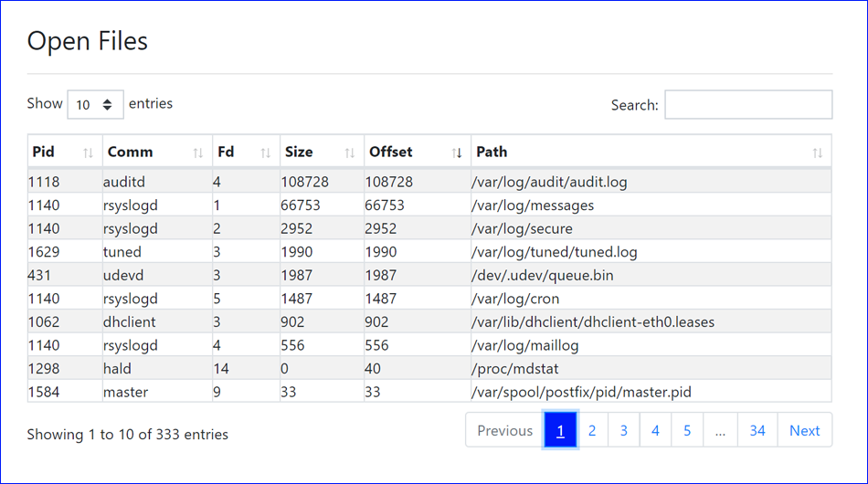Viewport: 868px width, 484px height.
Task: Go to the Previous page
Action: click(505, 430)
